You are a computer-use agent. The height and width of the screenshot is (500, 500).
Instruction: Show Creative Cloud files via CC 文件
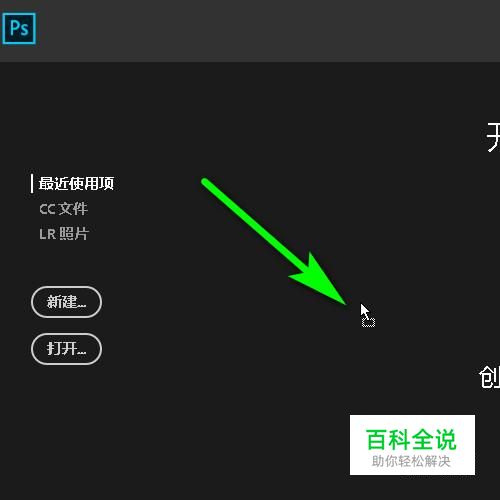(x=63, y=209)
